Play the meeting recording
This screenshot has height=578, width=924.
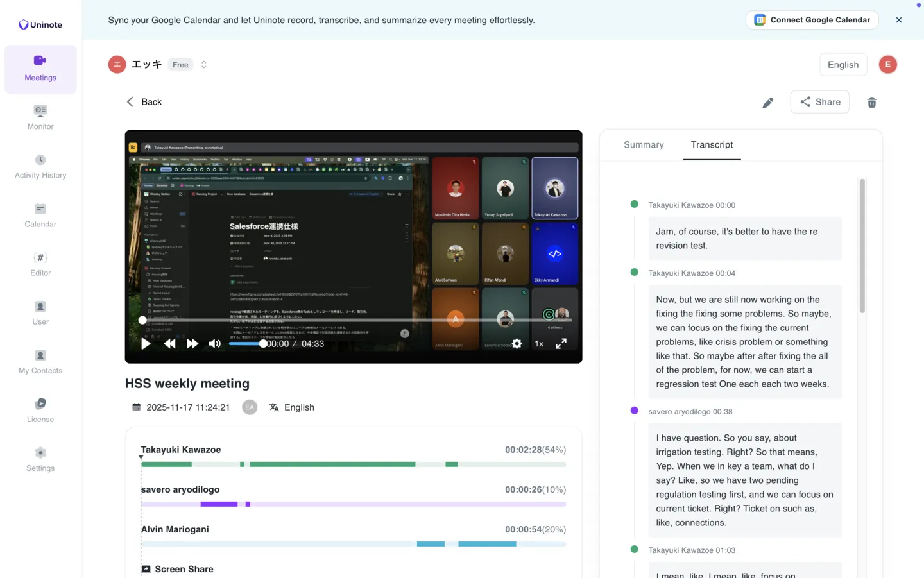[146, 344]
